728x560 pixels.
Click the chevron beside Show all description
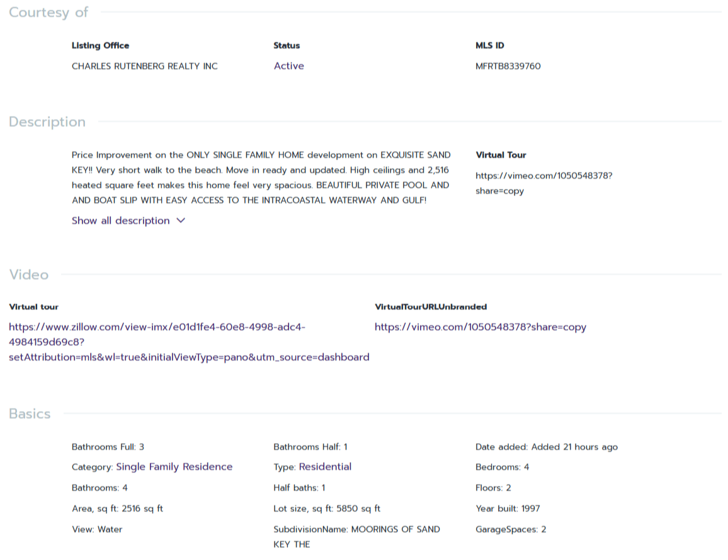click(x=181, y=221)
